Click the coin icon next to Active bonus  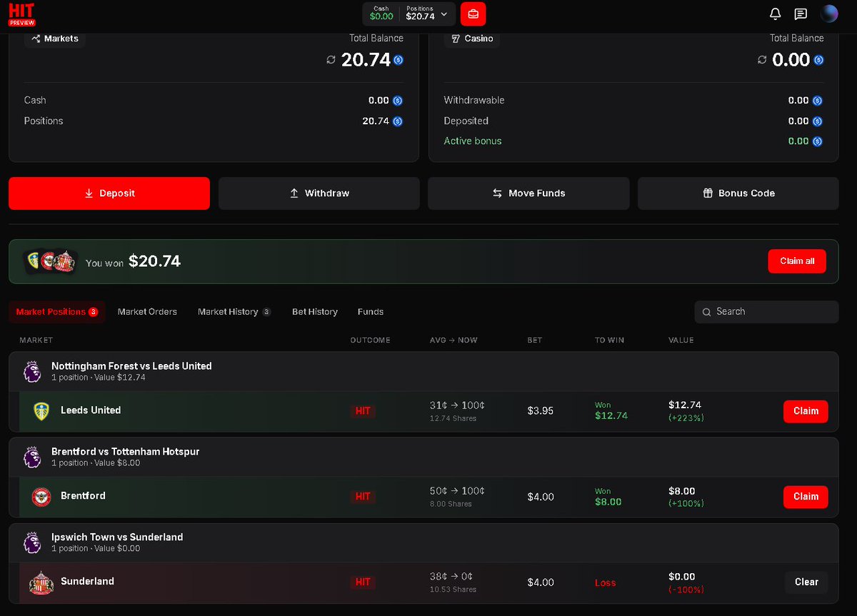(817, 141)
